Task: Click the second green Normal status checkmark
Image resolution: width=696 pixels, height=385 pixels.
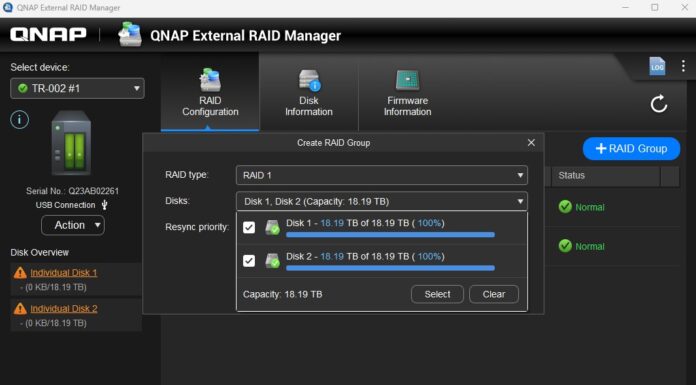Action: point(565,246)
